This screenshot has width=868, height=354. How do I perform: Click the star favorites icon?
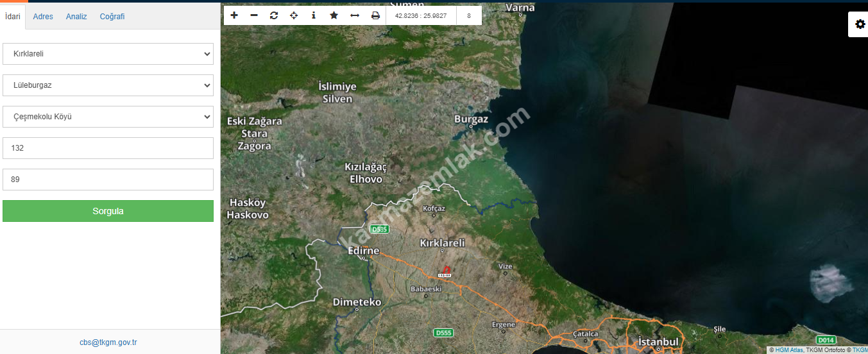coord(334,15)
